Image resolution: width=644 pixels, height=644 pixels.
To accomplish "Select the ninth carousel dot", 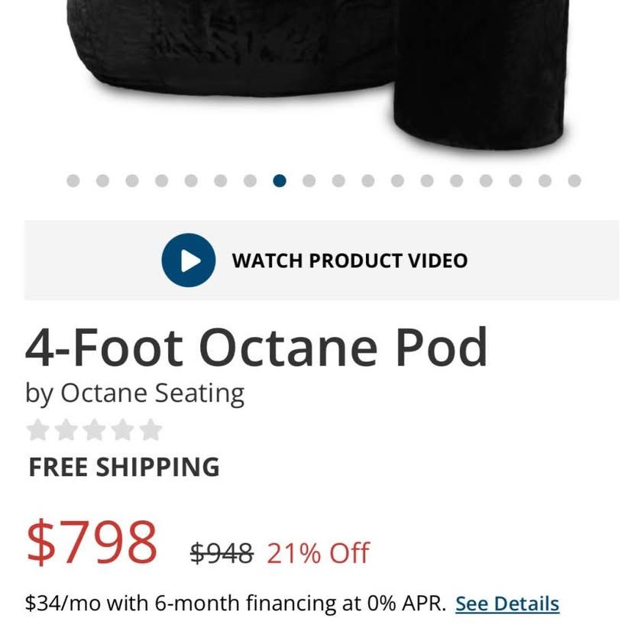I will coord(309,181).
